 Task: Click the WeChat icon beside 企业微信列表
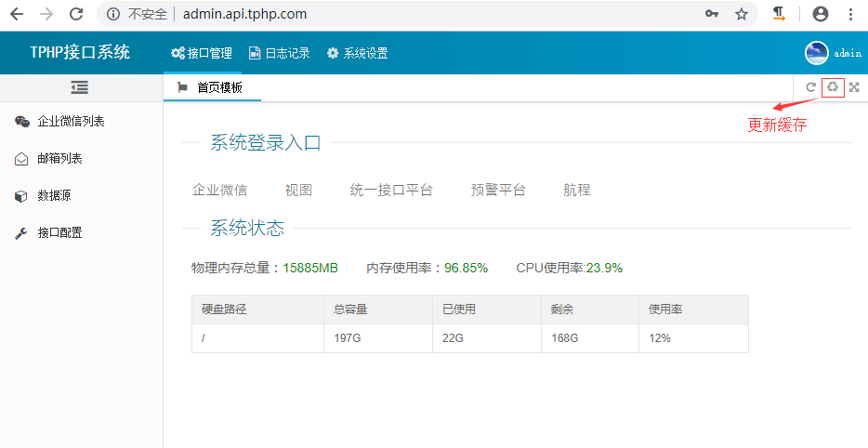(22, 122)
